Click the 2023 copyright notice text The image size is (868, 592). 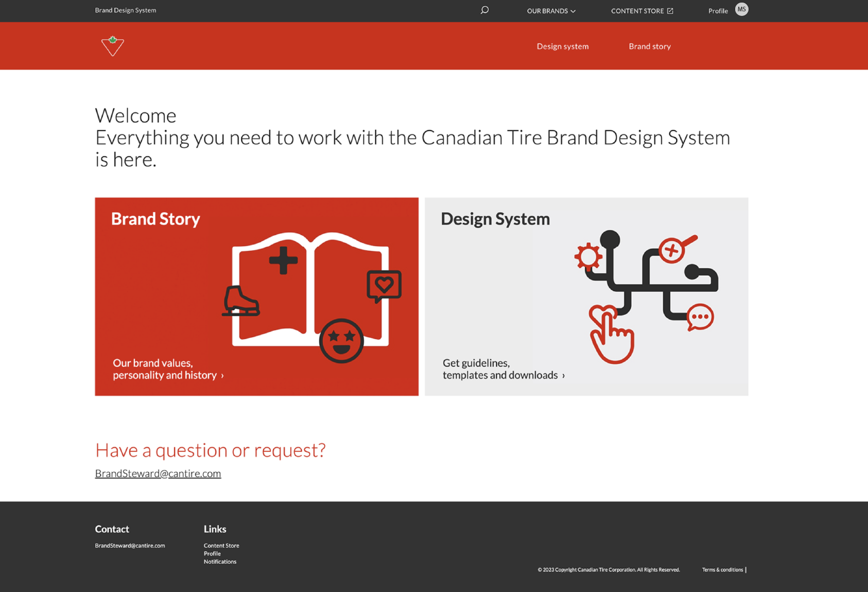609,570
